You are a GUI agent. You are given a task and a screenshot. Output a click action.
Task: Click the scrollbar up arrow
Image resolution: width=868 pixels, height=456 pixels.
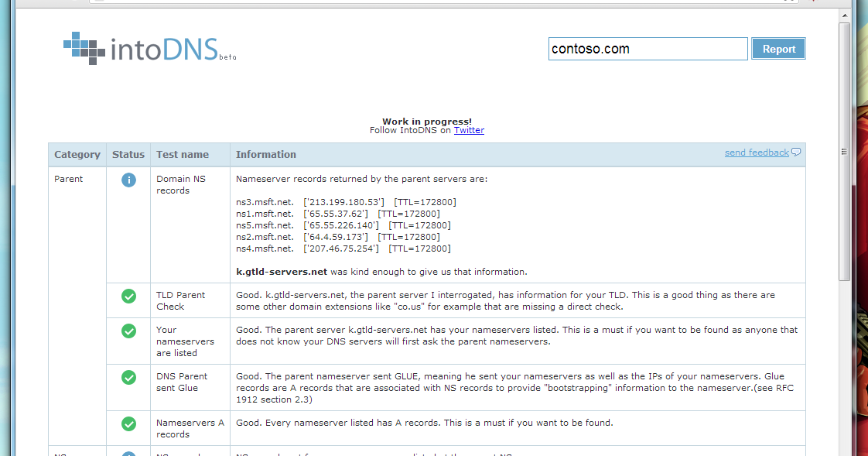tap(844, 15)
